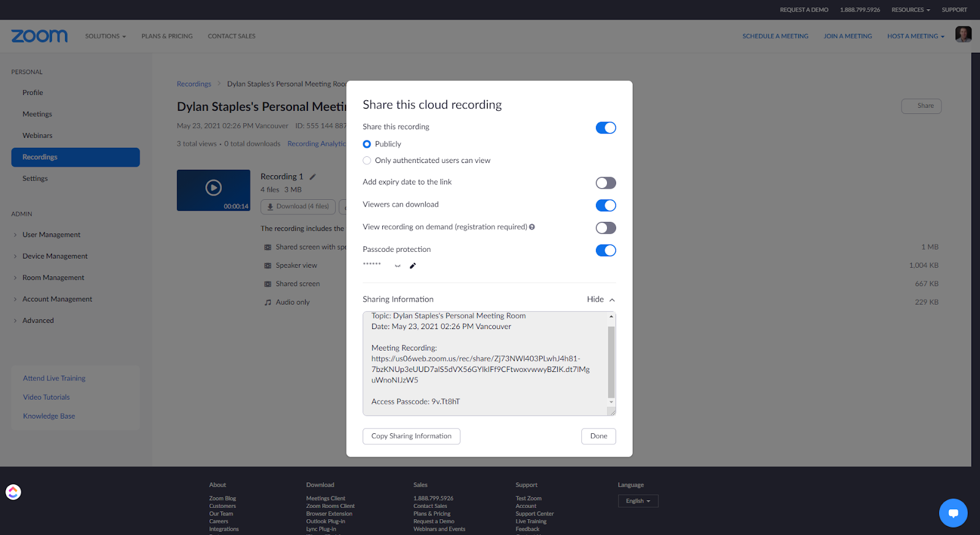Viewport: 980px width, 535px height.
Task: Show the hidden passcode with the eye icon
Action: tap(398, 266)
